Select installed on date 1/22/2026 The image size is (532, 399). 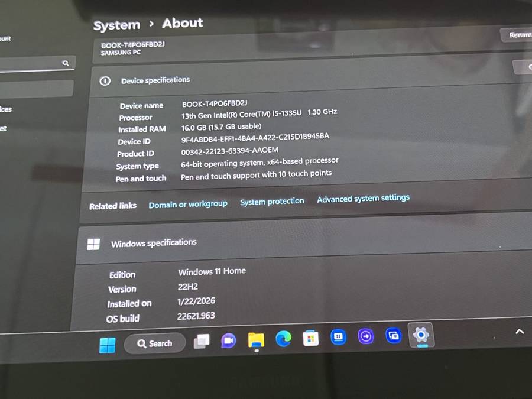[196, 301]
